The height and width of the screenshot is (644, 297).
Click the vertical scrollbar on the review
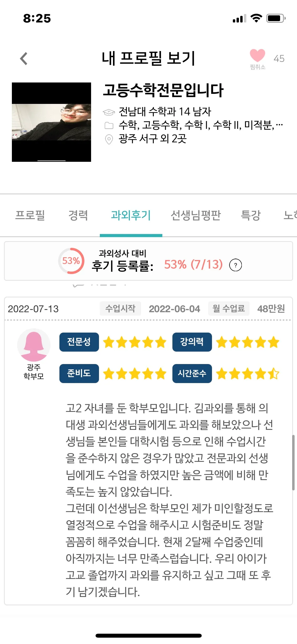click(x=293, y=462)
